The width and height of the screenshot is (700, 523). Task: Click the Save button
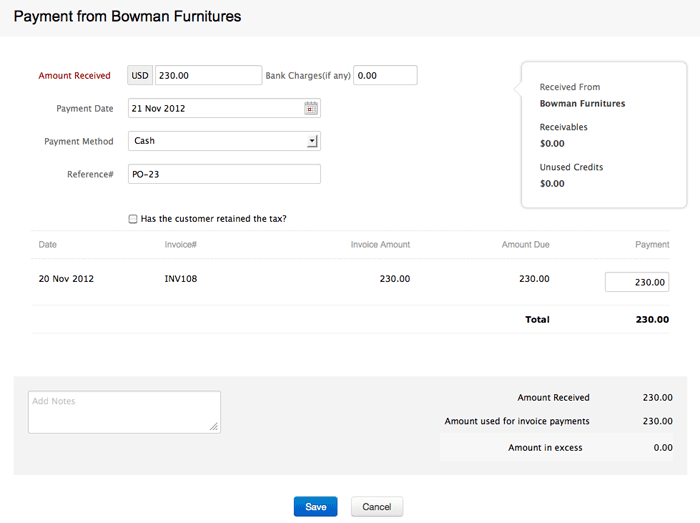pos(316,506)
